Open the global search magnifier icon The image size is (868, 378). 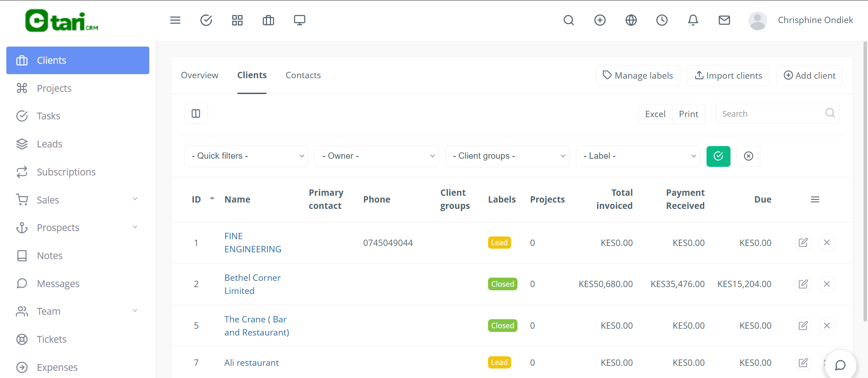point(569,20)
